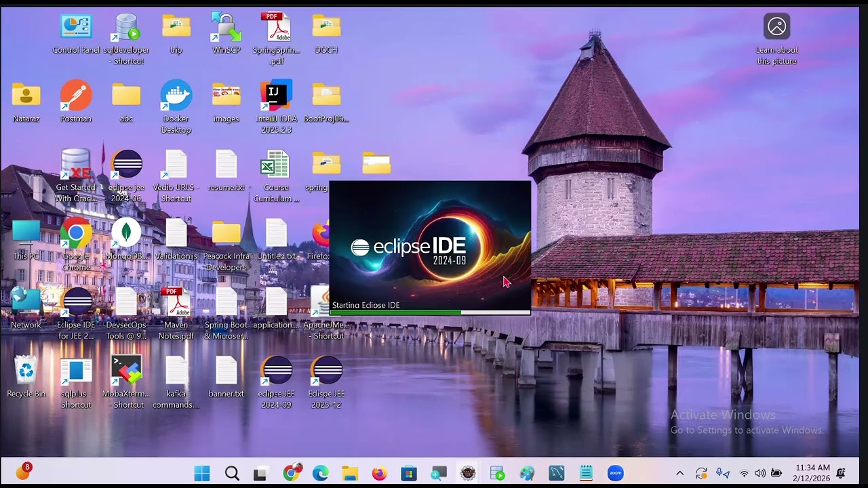
Task: Select the DevsecOps Tools file
Action: (126, 314)
